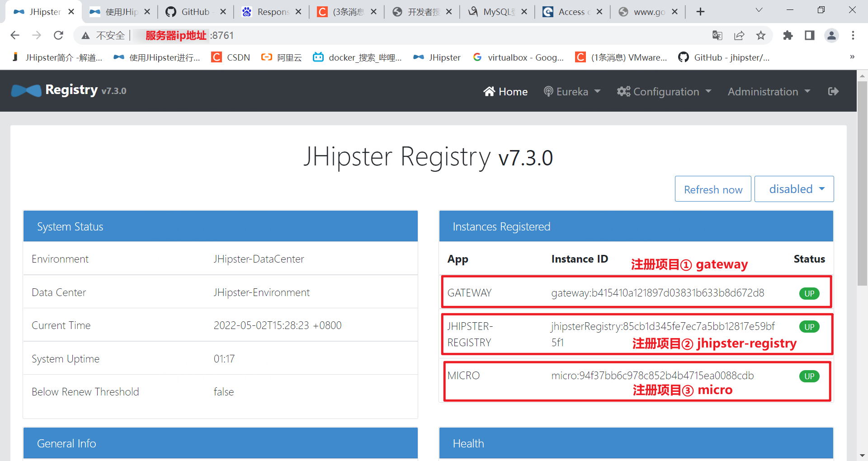Expand the Administration menu
The width and height of the screenshot is (868, 461).
[769, 91]
